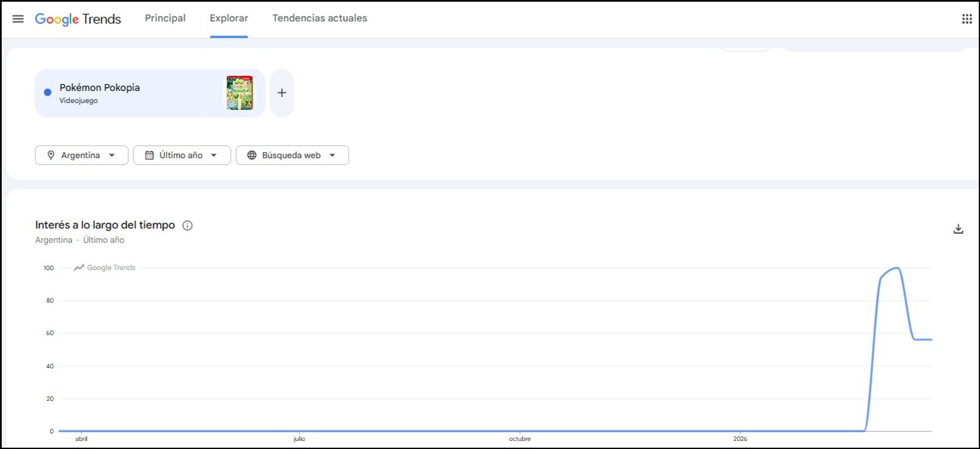Click the 100 value on the y-axis
The image size is (980, 449).
click(x=48, y=268)
